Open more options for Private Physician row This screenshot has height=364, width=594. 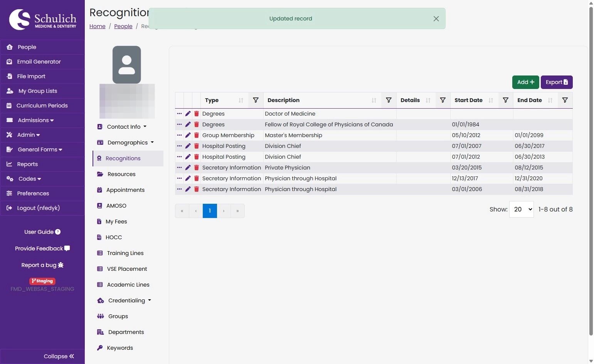179,168
